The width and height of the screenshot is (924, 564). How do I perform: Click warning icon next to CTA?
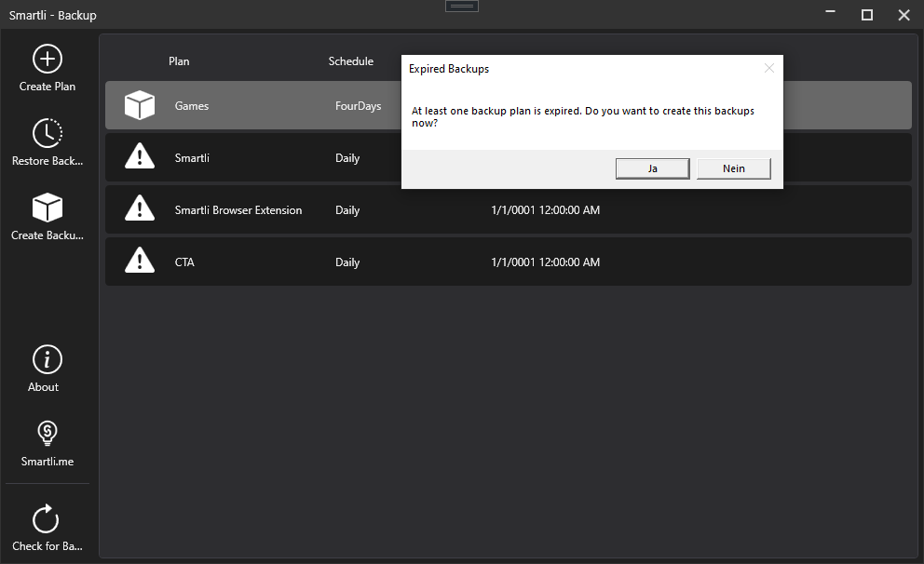click(140, 262)
